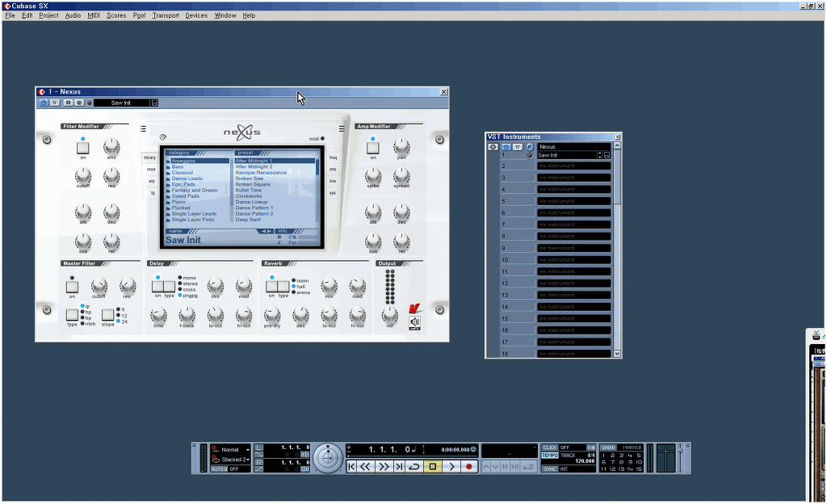Select the Dance Leads category
Image resolution: width=827 pixels, height=504 pixels.
click(x=187, y=178)
